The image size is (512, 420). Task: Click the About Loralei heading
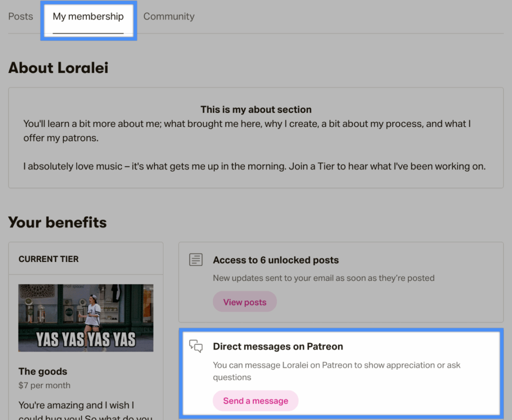pos(58,67)
